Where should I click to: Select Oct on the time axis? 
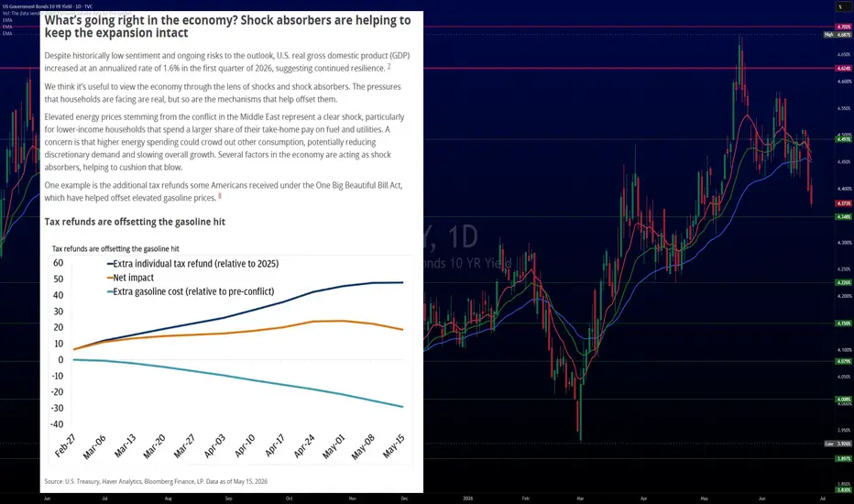point(290,498)
